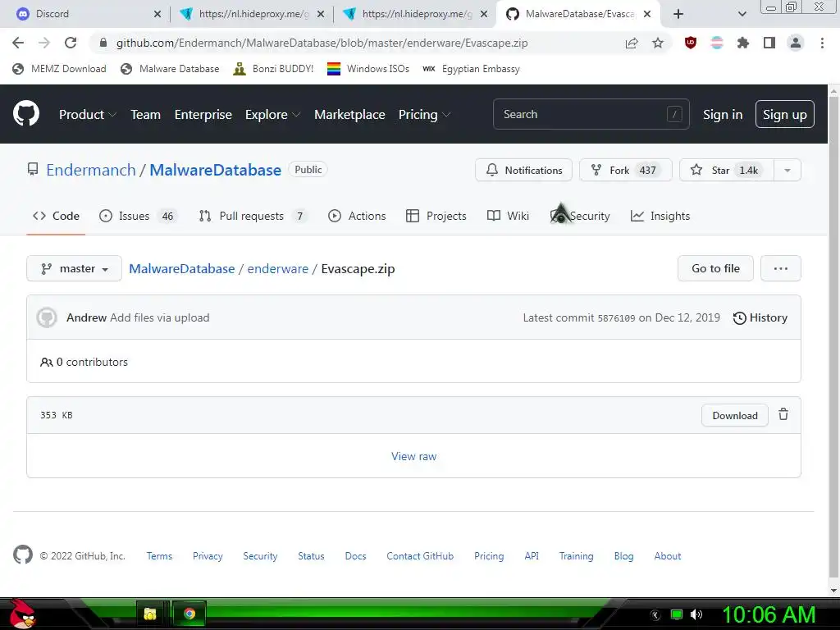Open the Windows ISOs bookmark
840x630 pixels.
[x=368, y=69]
